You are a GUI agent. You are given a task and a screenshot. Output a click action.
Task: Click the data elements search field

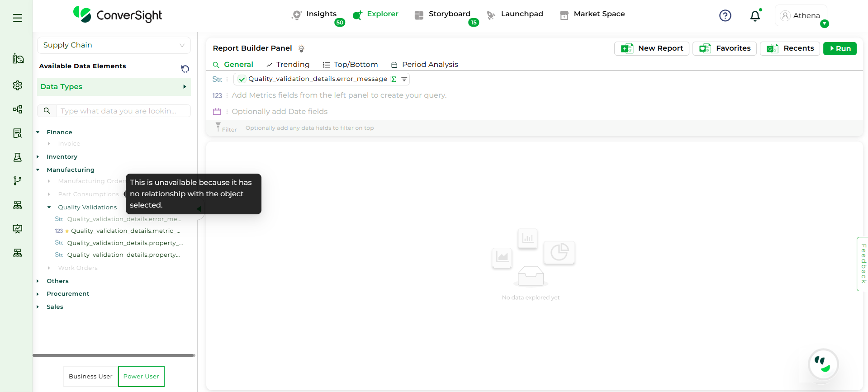coord(122,111)
